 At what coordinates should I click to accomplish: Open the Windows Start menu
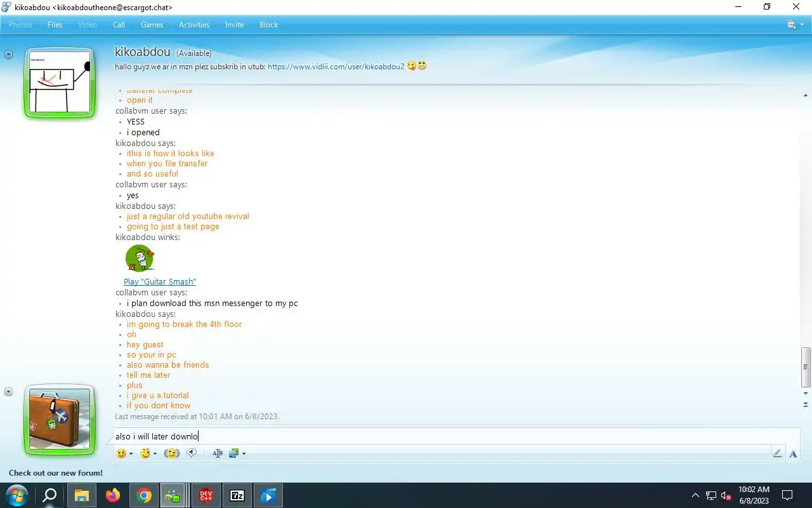16,495
